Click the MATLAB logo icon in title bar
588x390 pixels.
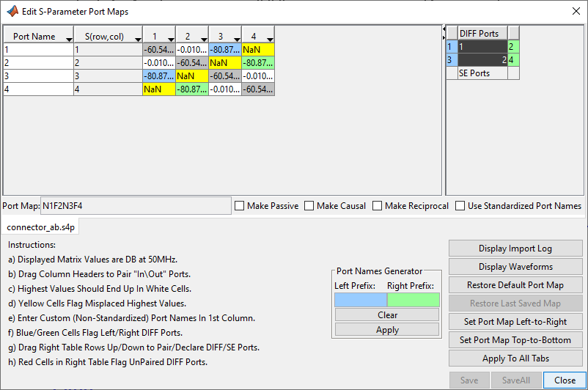pyautogui.click(x=12, y=11)
